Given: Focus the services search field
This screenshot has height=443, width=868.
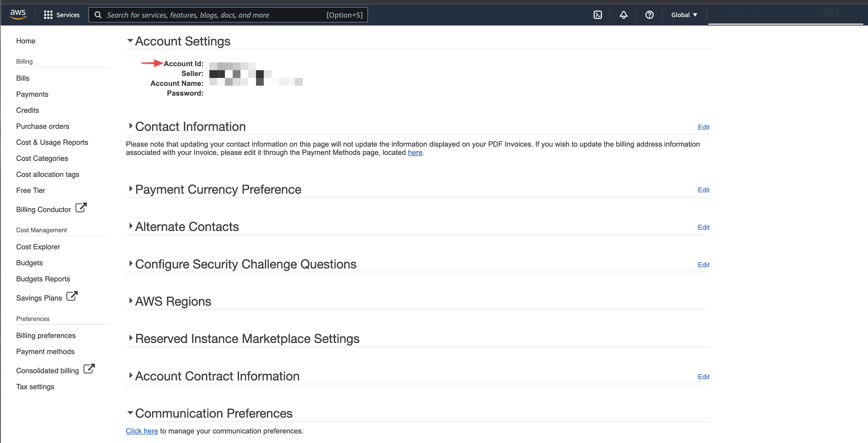Looking at the screenshot, I should pyautogui.click(x=228, y=15).
